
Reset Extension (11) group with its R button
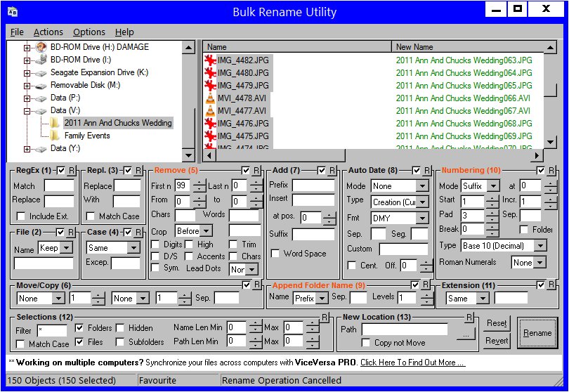[551, 285]
